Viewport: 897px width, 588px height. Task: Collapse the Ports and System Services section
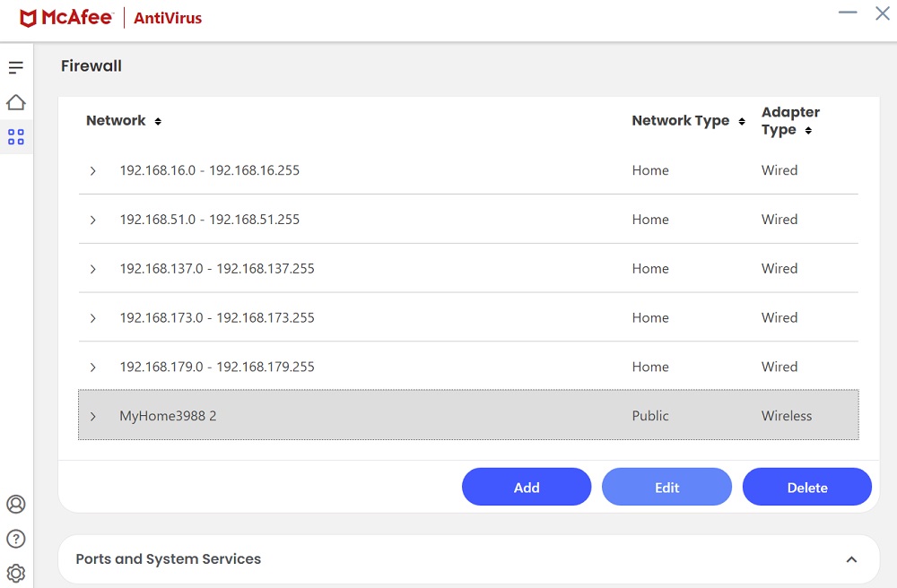pos(851,558)
